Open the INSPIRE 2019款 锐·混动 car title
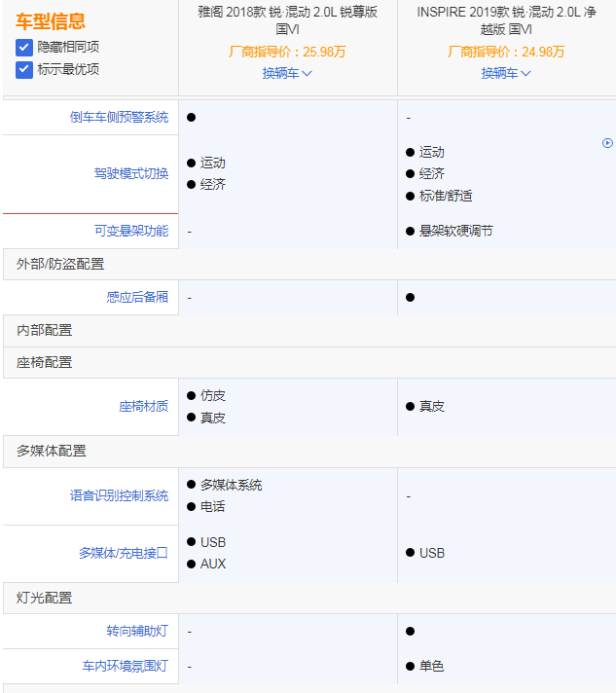The height and width of the screenshot is (693, 616). 506,21
